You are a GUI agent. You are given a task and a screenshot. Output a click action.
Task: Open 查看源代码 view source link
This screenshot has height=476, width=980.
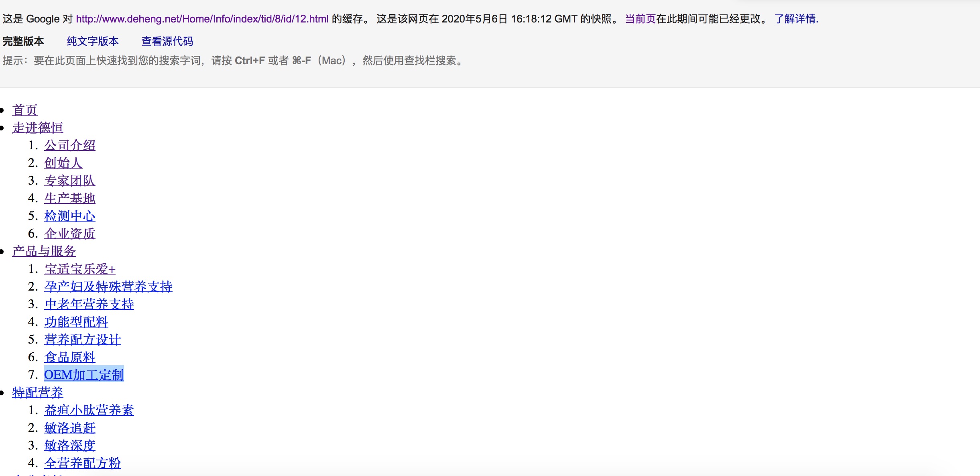point(167,41)
